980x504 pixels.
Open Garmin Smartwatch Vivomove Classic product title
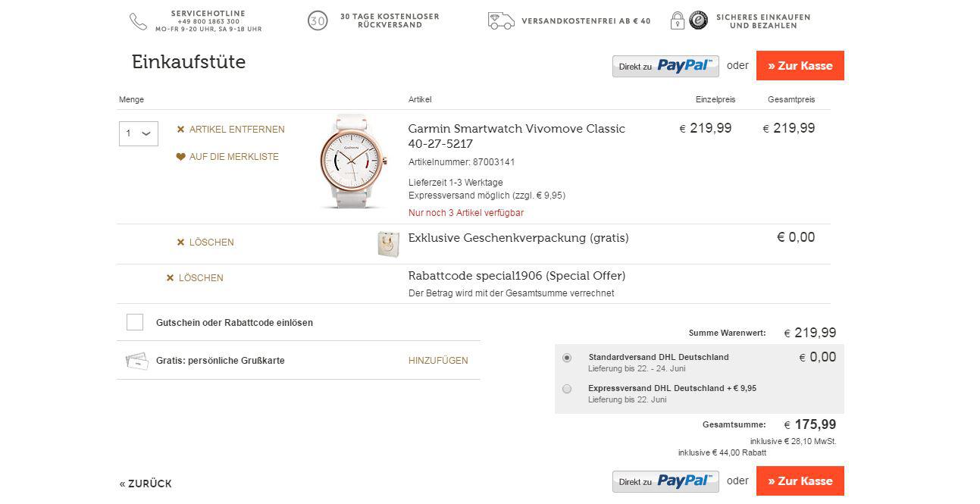pos(517,136)
